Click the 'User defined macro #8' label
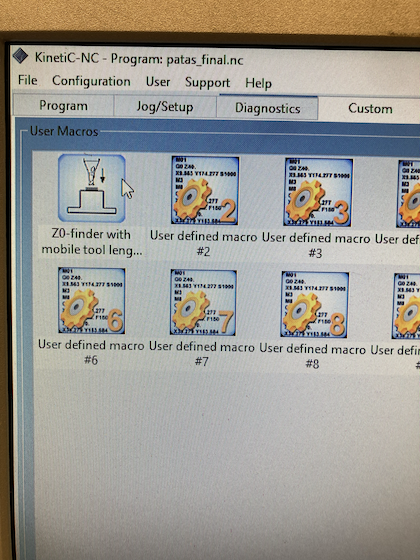Image resolution: width=420 pixels, height=560 pixels. (x=312, y=356)
